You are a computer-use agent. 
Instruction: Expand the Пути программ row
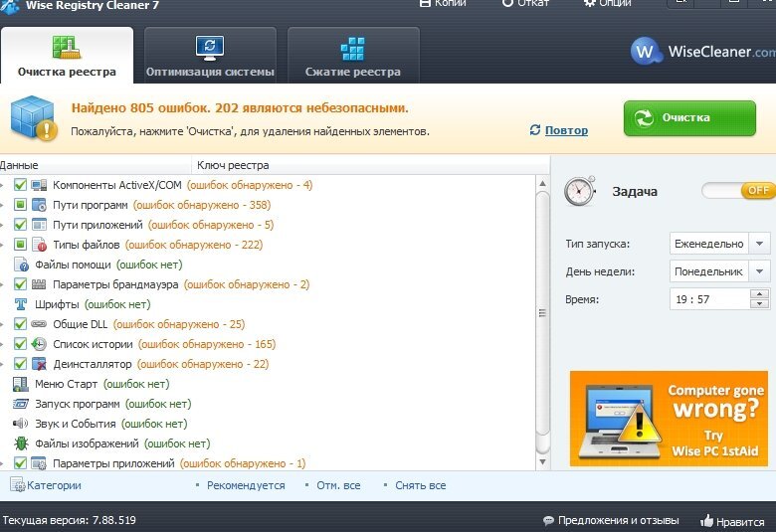pos(2,205)
